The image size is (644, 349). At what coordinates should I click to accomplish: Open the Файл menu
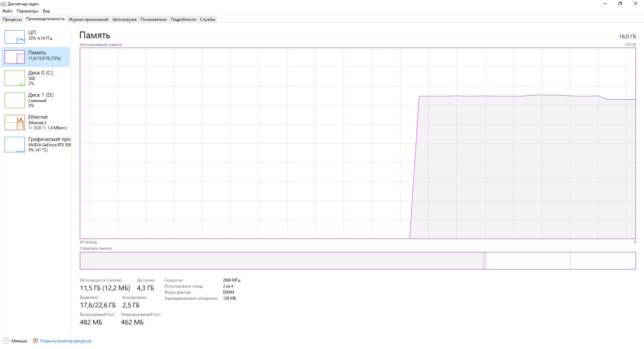(7, 11)
